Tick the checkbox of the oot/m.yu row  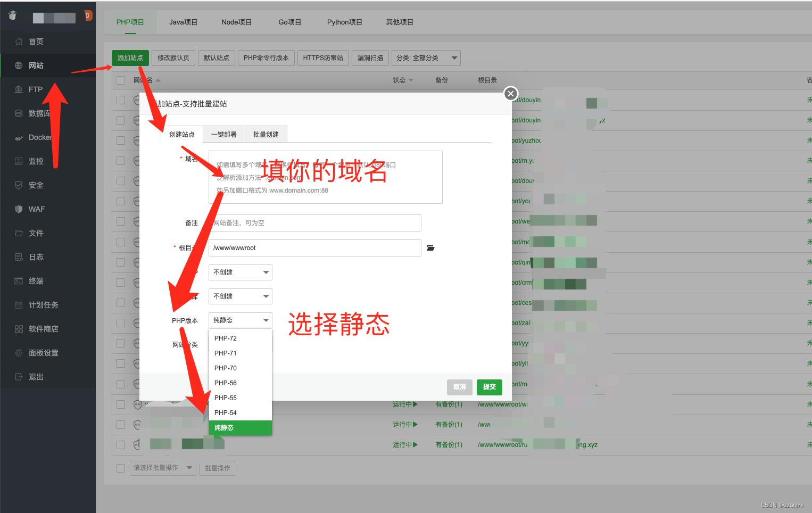(x=121, y=161)
